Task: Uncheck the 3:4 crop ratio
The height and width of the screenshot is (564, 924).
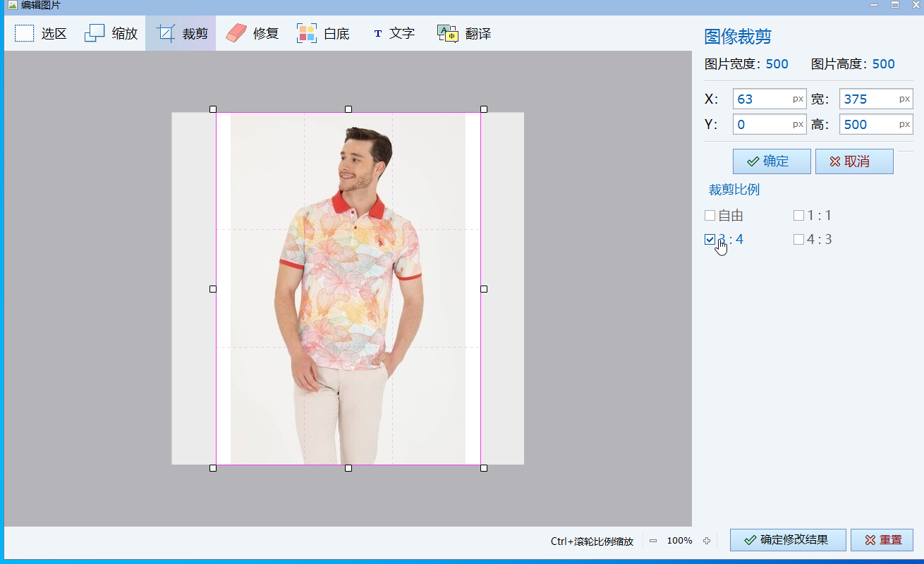Action: pyautogui.click(x=710, y=240)
